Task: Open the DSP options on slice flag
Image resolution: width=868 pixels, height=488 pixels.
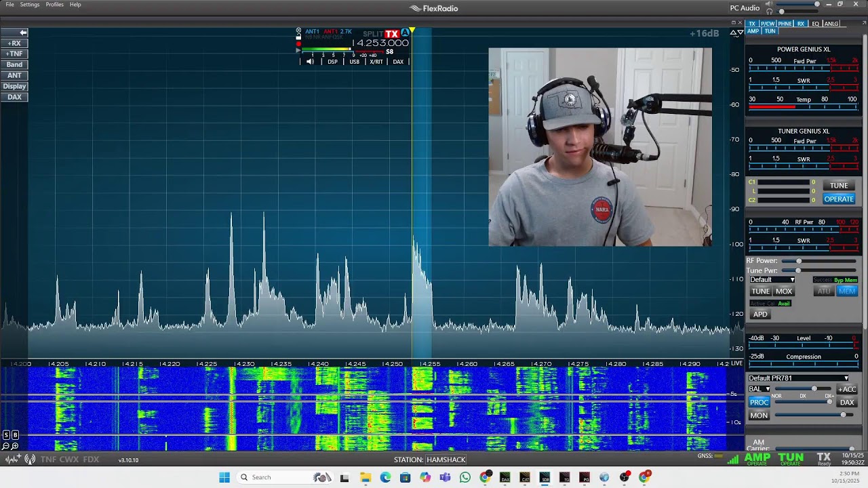Action: coord(332,62)
